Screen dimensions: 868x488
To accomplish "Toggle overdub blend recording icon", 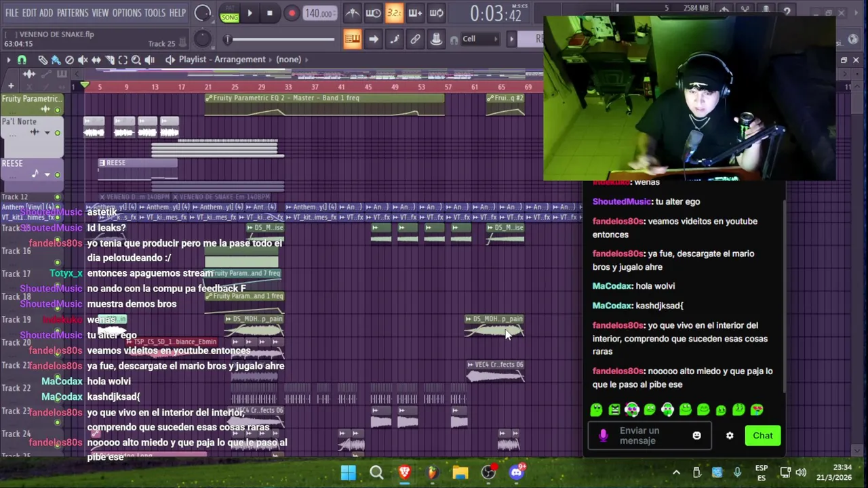I will (x=415, y=13).
